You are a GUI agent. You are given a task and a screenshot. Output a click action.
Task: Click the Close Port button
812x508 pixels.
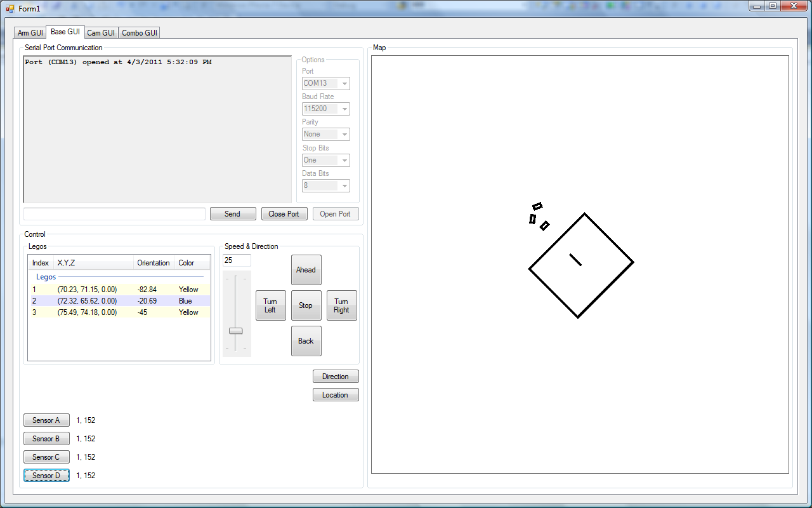(x=284, y=214)
